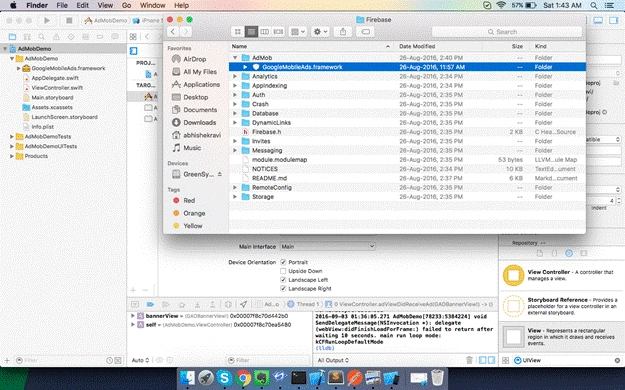Toggle the Landscape Left checkbox
This screenshot has height=390, width=625.
pyautogui.click(x=283, y=280)
